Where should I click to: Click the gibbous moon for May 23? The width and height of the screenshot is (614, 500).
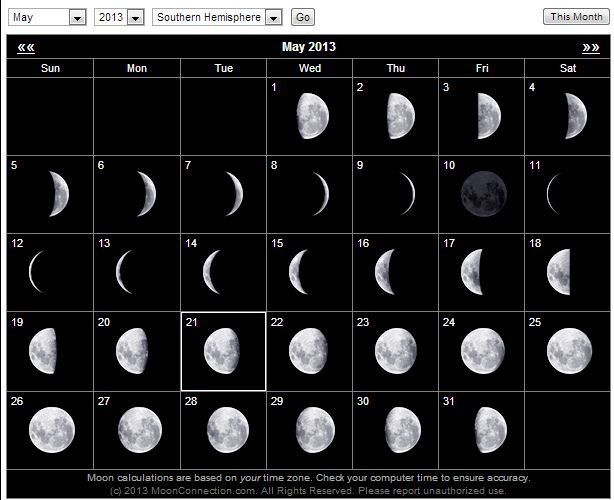[396, 351]
